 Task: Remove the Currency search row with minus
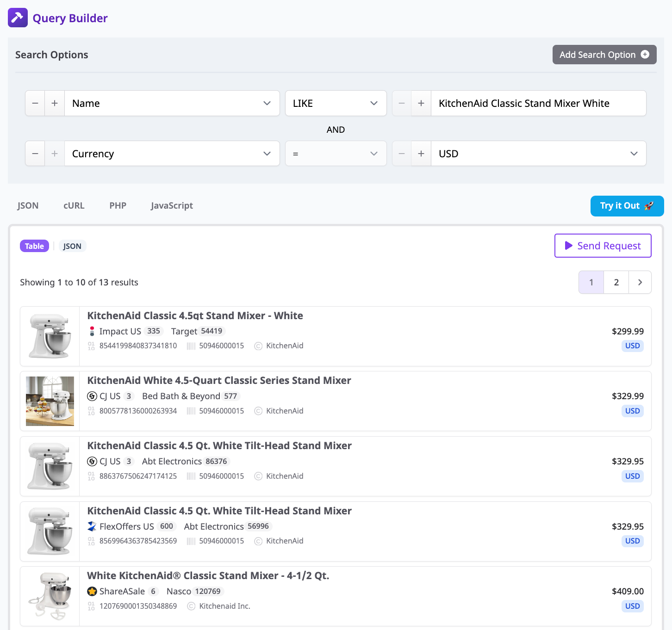[x=35, y=154]
